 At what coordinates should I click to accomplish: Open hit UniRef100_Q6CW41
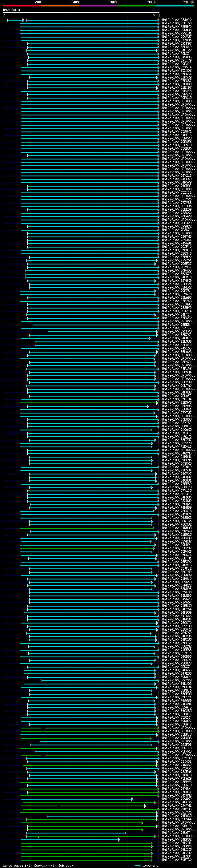coord(176,410)
